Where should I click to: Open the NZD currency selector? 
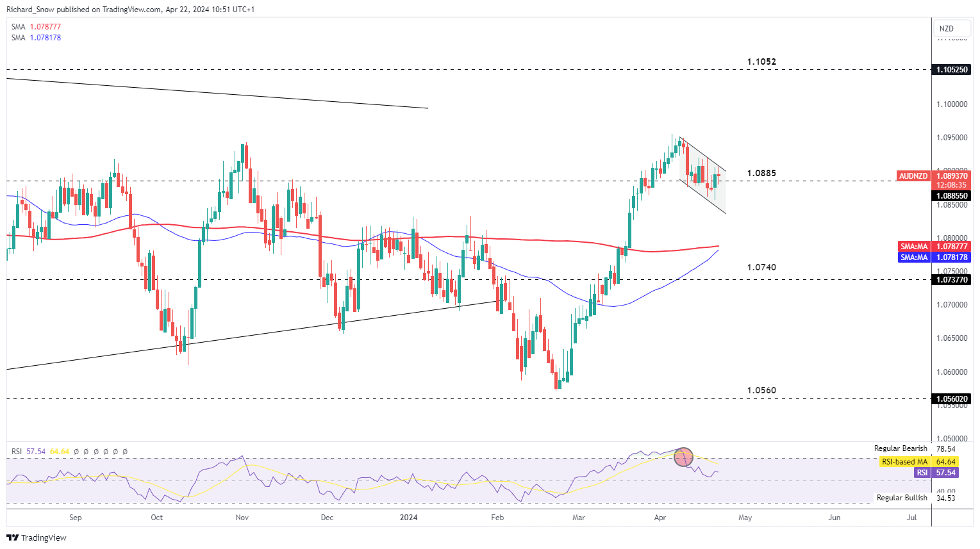coord(952,28)
